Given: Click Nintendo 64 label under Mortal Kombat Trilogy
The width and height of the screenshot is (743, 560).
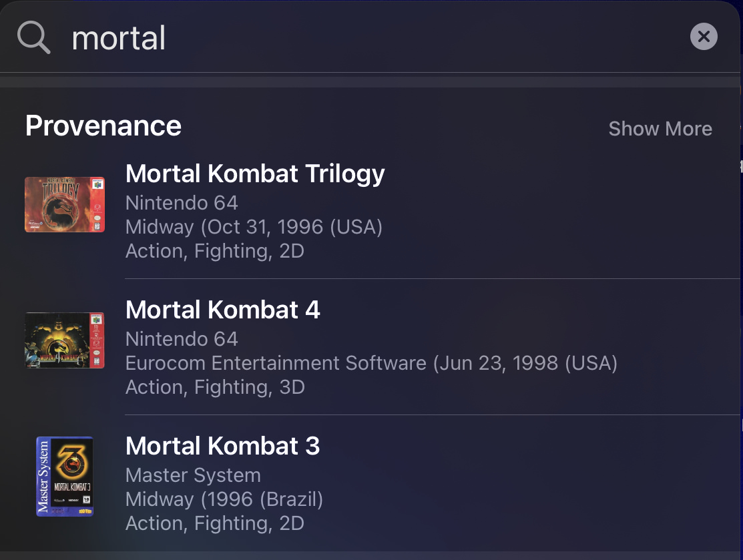Looking at the screenshot, I should [182, 203].
